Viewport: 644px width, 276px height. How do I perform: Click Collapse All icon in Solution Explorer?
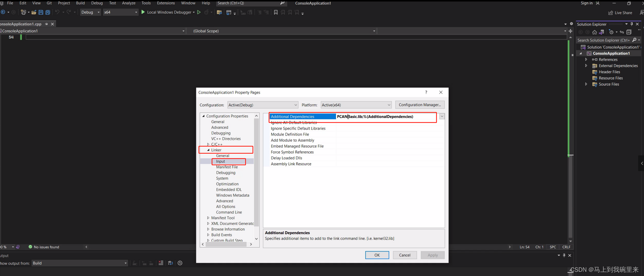click(629, 32)
